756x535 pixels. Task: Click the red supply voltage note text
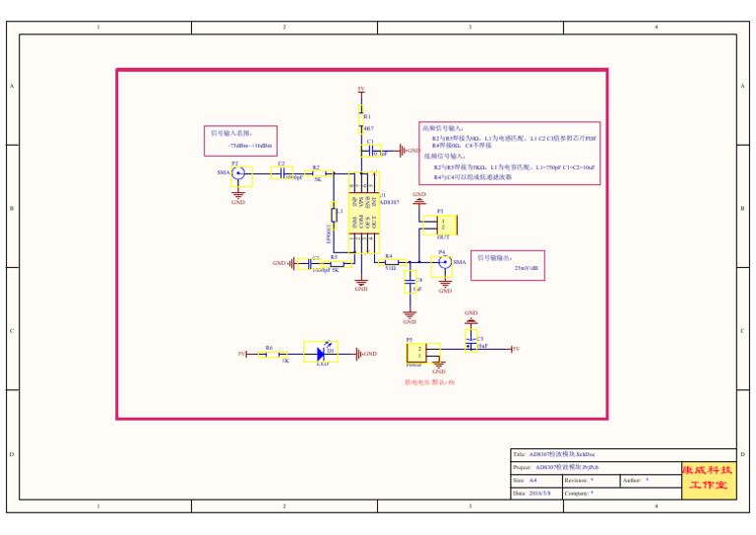[x=429, y=382]
